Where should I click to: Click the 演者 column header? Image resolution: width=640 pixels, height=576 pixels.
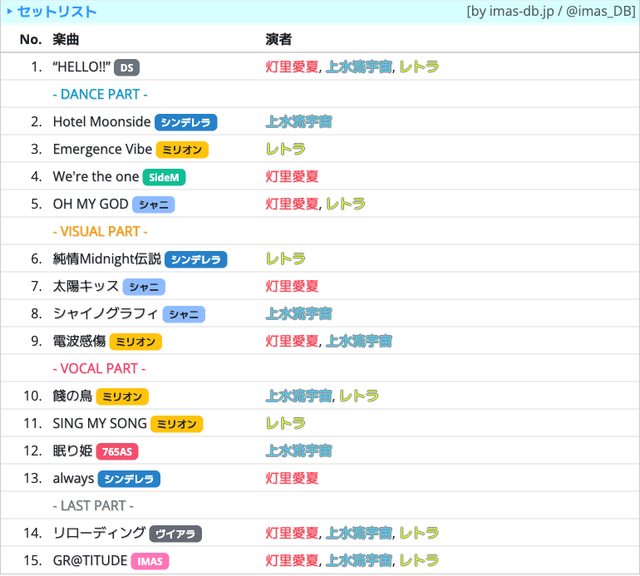tap(279, 39)
